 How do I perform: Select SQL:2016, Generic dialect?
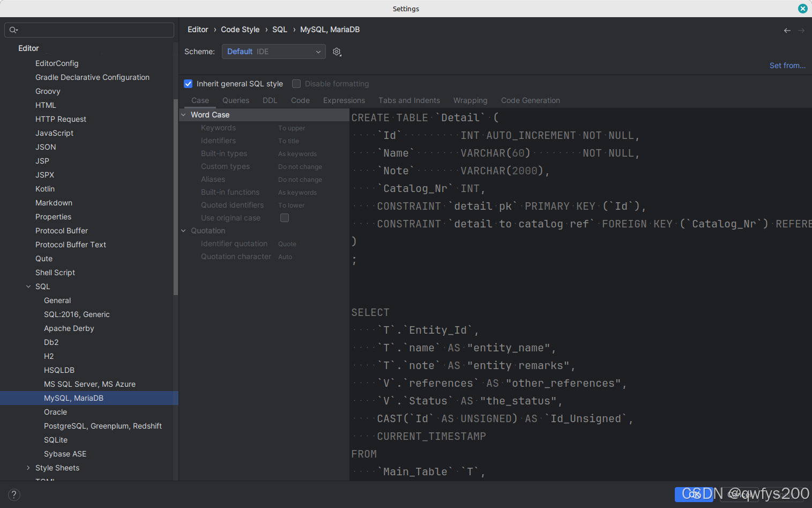point(77,314)
